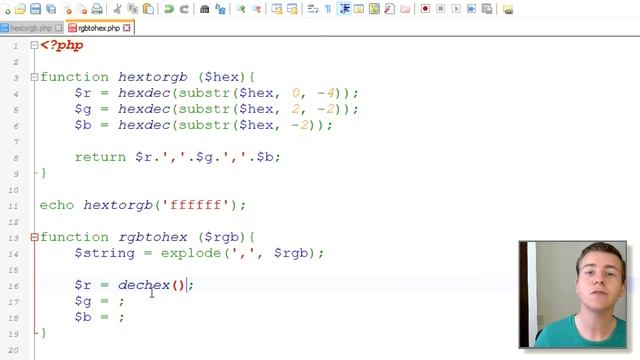The width and height of the screenshot is (640, 360).
Task: Click the Close All documents toolbar icon
Action: [82, 9]
